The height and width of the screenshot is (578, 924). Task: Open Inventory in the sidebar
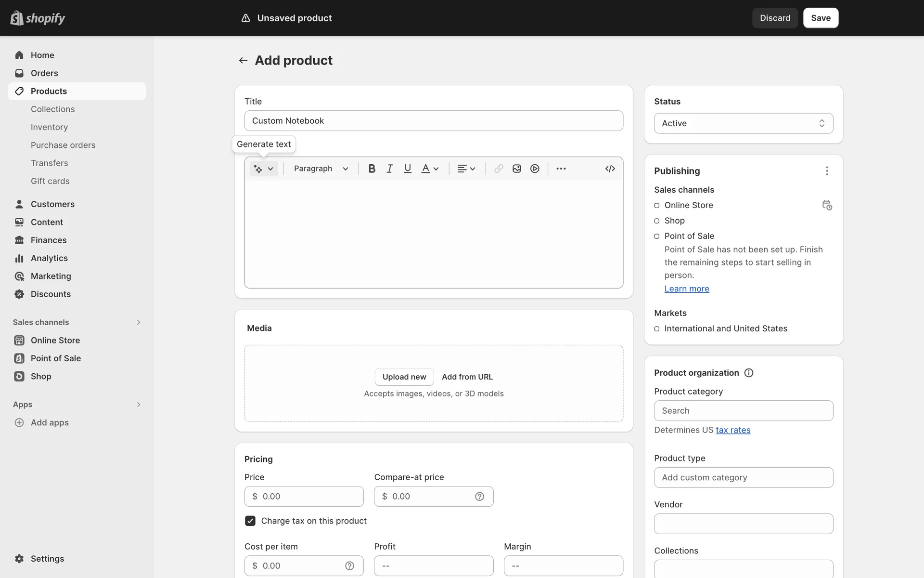tap(49, 127)
